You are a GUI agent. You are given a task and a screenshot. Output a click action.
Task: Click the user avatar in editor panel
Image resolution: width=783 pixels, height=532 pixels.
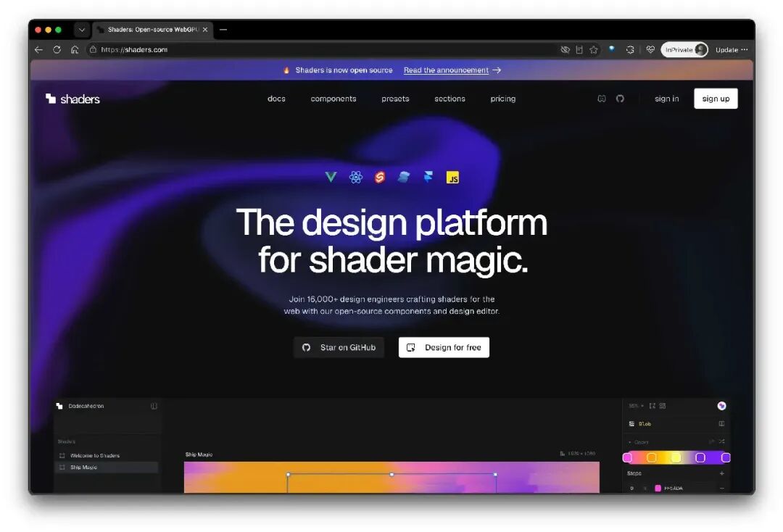pos(721,406)
